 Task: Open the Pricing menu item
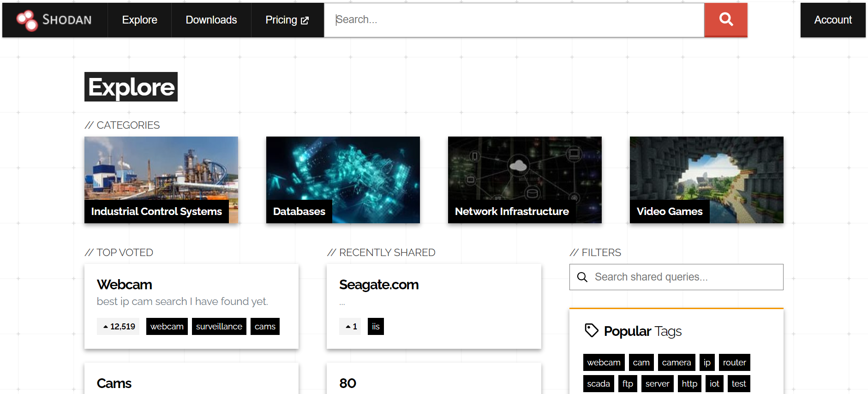click(x=287, y=20)
